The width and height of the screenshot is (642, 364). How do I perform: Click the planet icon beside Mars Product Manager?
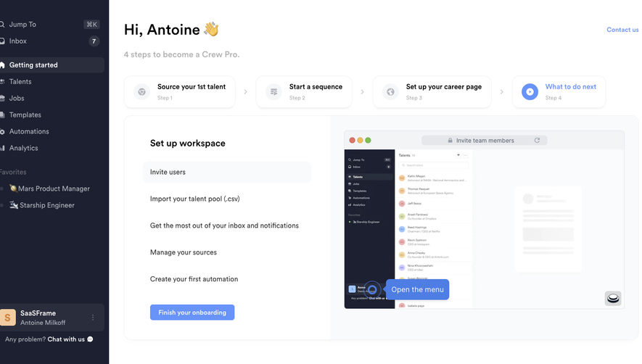pyautogui.click(x=13, y=189)
